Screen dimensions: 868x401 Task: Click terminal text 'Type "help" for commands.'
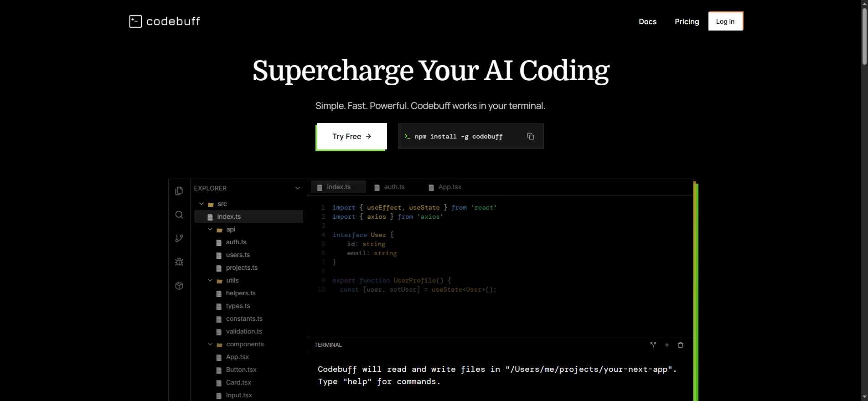(379, 381)
